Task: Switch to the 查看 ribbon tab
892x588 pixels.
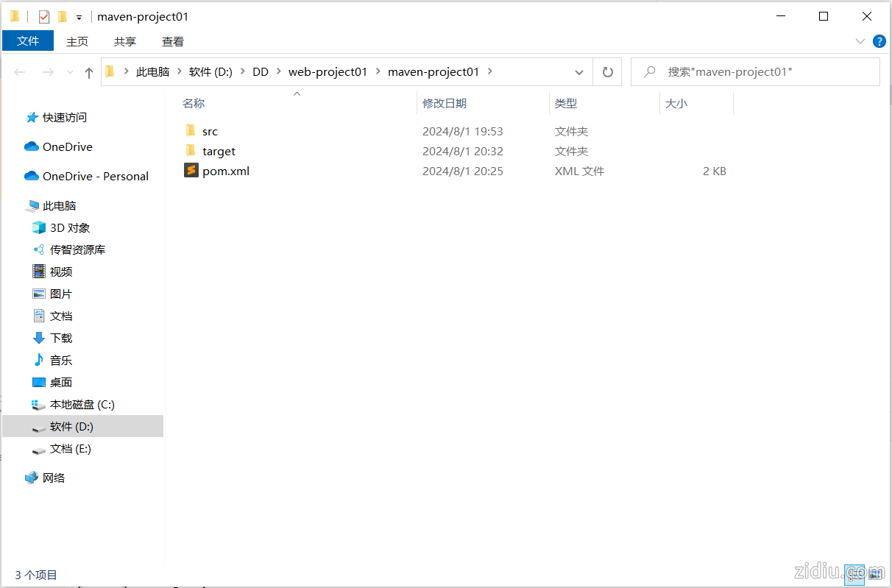Action: (172, 41)
